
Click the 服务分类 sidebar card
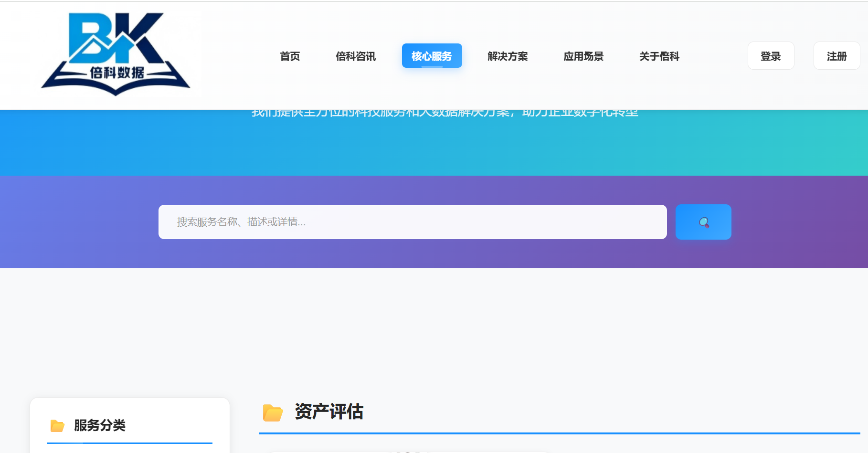coord(130,425)
